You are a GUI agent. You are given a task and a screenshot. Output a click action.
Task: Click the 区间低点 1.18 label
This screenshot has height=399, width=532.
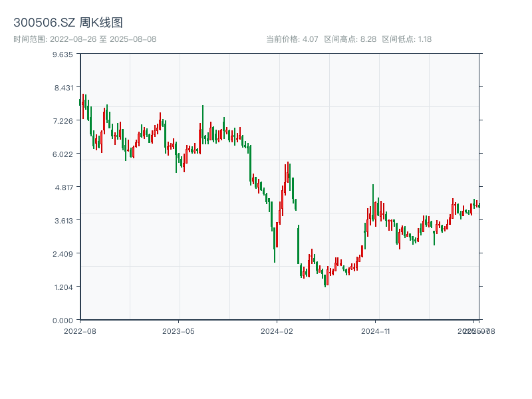407,39
